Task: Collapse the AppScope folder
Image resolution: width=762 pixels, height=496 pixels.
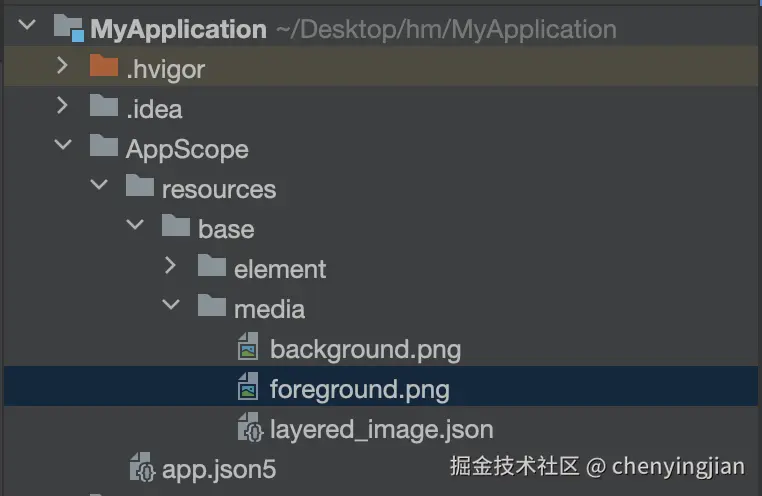Action: [63, 148]
